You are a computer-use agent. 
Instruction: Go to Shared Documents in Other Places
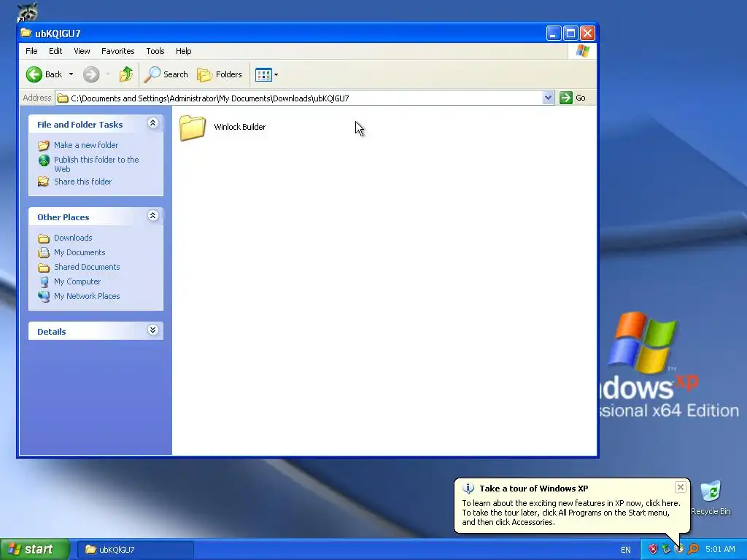87,267
